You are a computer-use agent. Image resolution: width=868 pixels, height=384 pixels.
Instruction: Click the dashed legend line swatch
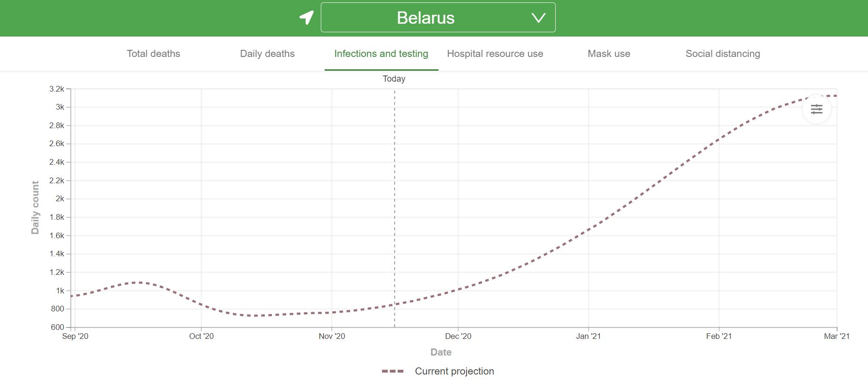[x=393, y=371]
